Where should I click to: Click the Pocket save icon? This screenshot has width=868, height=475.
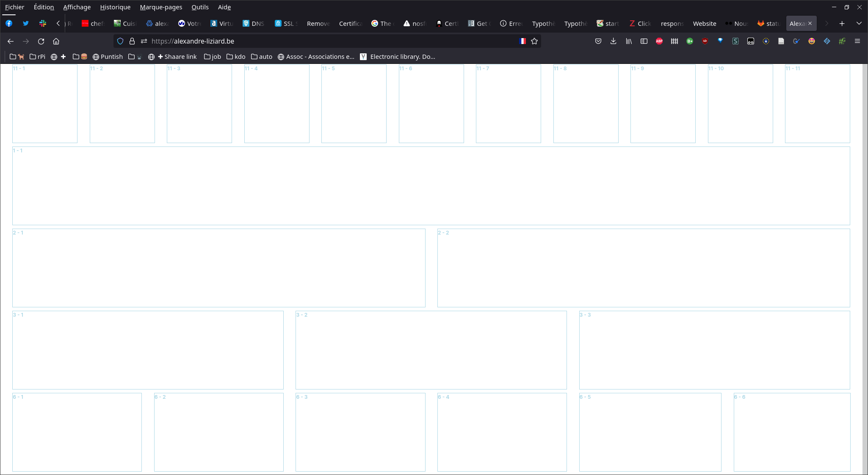pyautogui.click(x=598, y=41)
